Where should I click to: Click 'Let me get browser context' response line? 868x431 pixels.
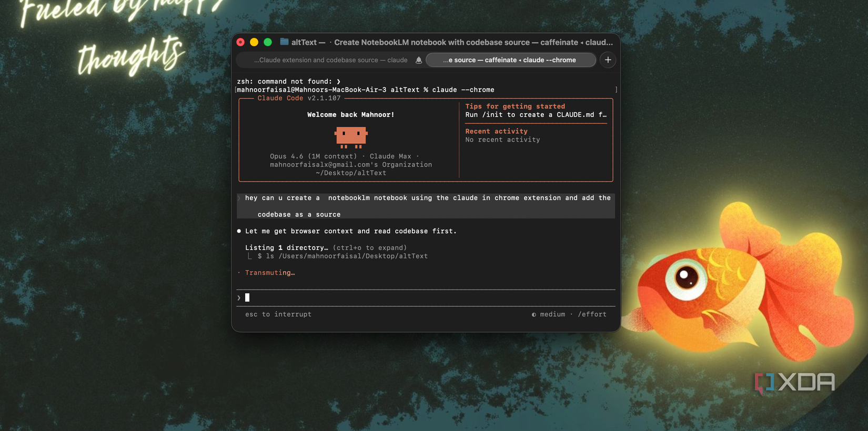(x=351, y=231)
